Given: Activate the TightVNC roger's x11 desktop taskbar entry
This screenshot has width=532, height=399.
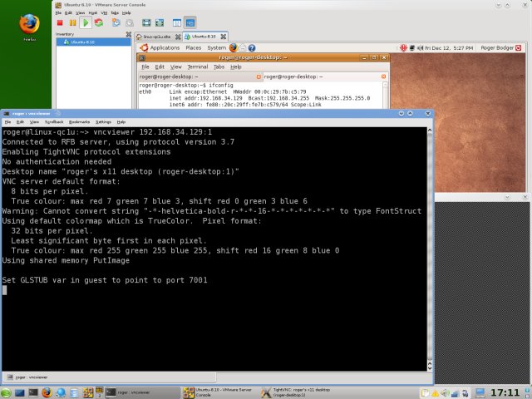Looking at the screenshot, I should 297,392.
